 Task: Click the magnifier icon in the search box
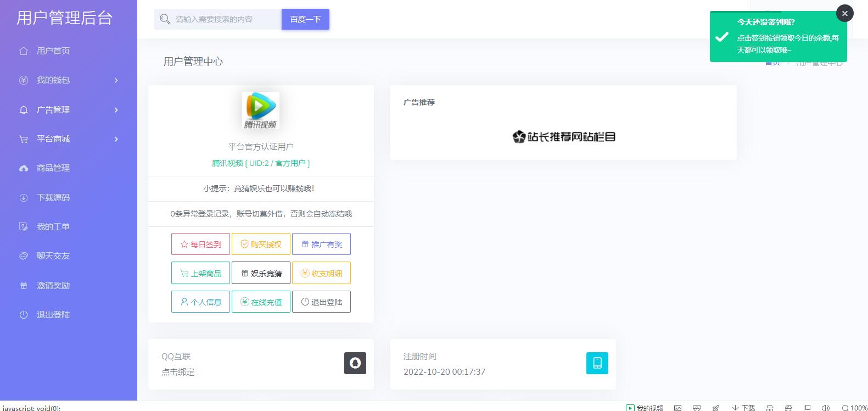pyautogui.click(x=165, y=19)
